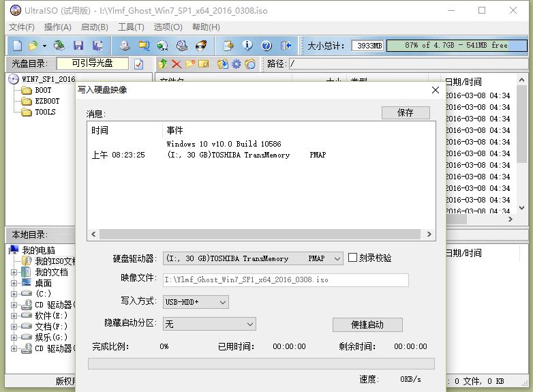The width and height of the screenshot is (533, 392).
Task: Click the Exit door arrow icon
Action: 286,46
